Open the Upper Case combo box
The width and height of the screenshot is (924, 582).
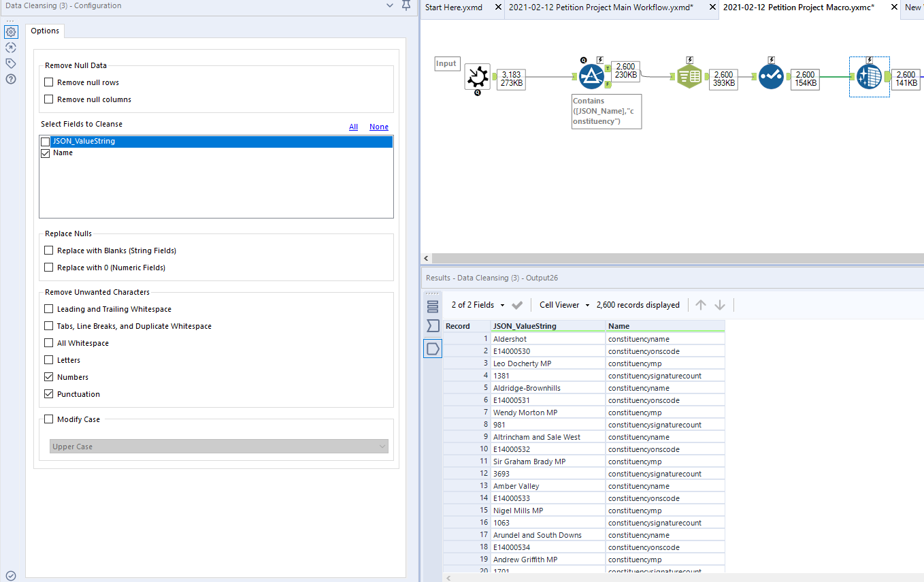pyautogui.click(x=219, y=447)
